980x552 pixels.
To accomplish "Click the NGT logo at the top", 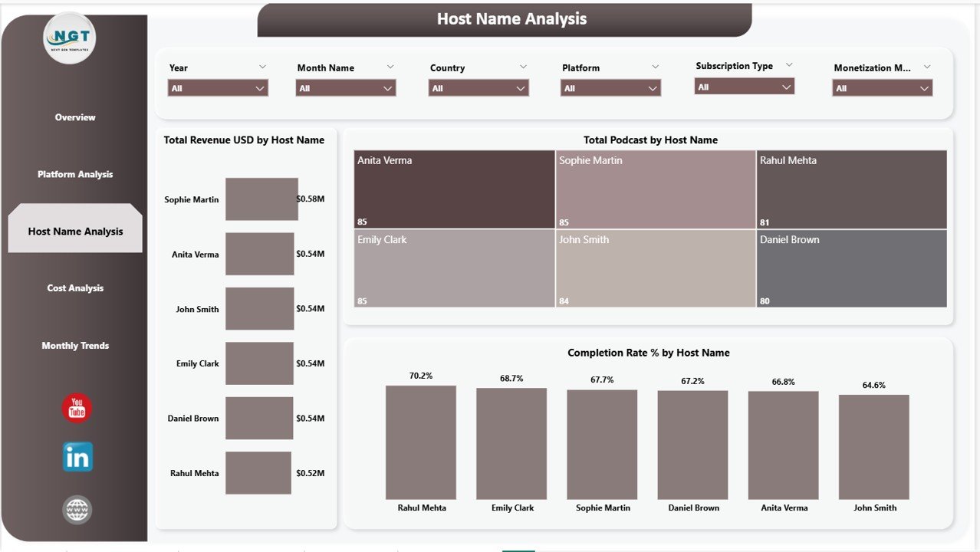I will point(69,37).
